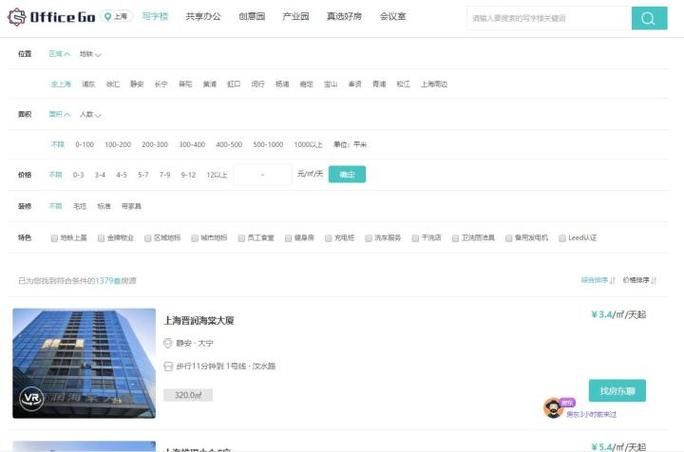Open the 会议室 tab

tap(393, 17)
